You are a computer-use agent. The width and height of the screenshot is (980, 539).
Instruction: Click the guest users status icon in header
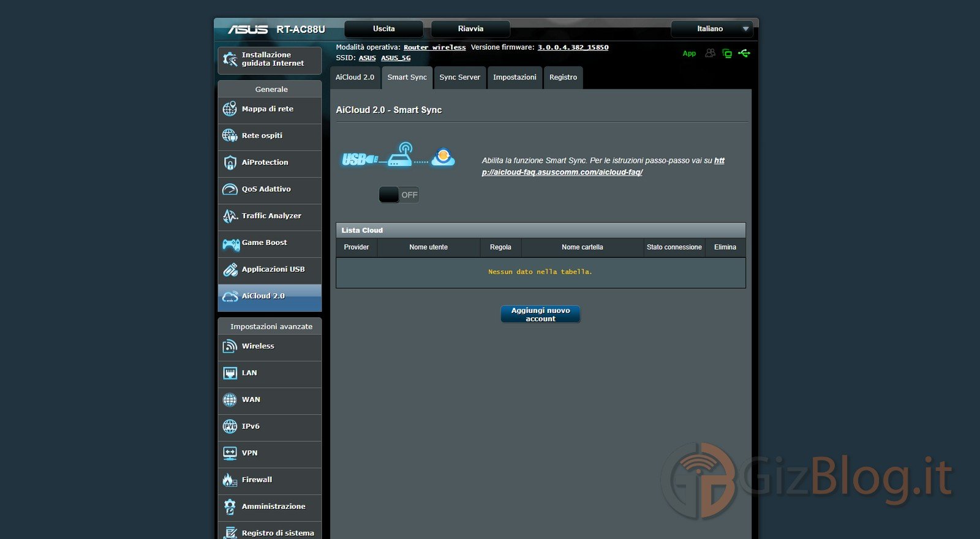(710, 53)
